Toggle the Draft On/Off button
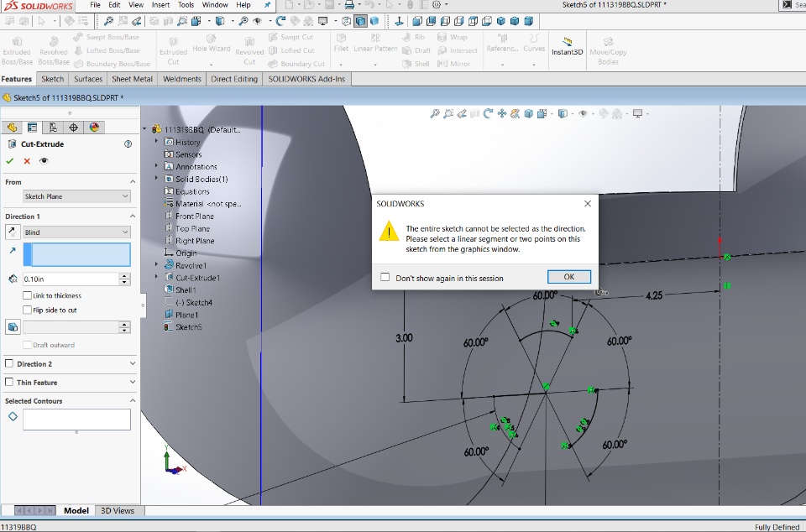Screen dimensions: 806x532 click(x=13, y=327)
